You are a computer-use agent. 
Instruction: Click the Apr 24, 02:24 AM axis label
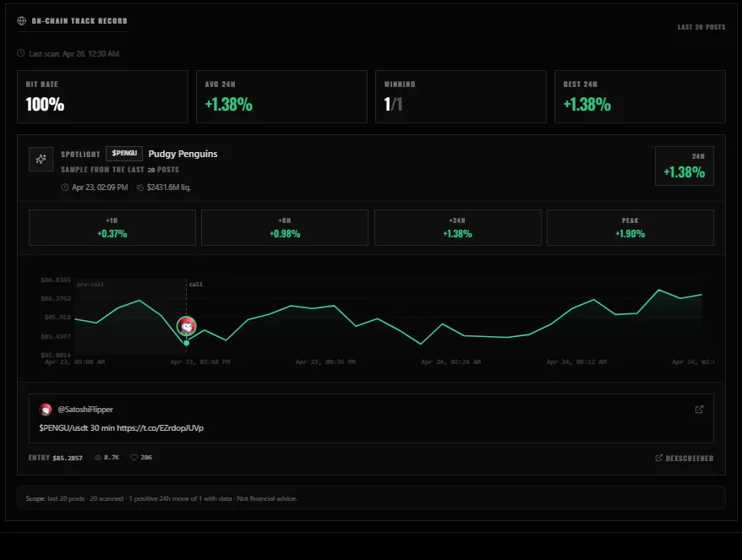[451, 362]
